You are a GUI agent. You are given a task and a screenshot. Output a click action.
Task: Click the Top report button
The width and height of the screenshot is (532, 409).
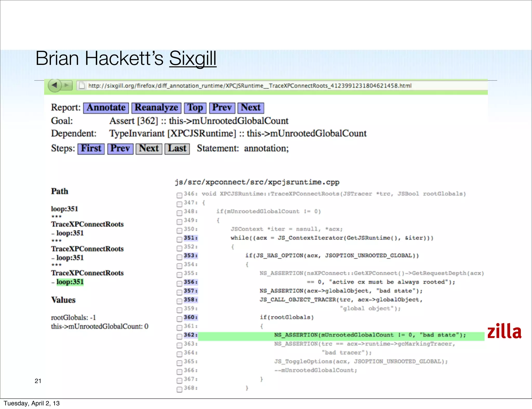(x=195, y=108)
